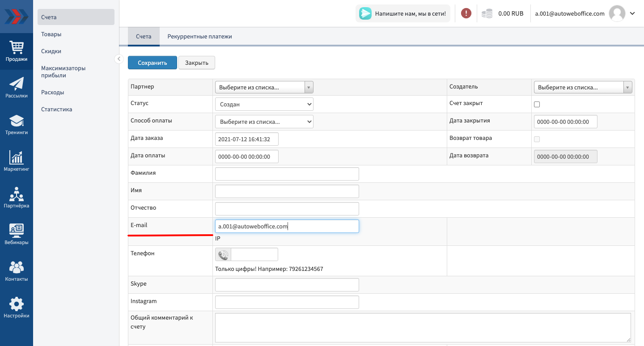644x346 pixels.
Task: Click the Закрыть button
Action: click(197, 63)
